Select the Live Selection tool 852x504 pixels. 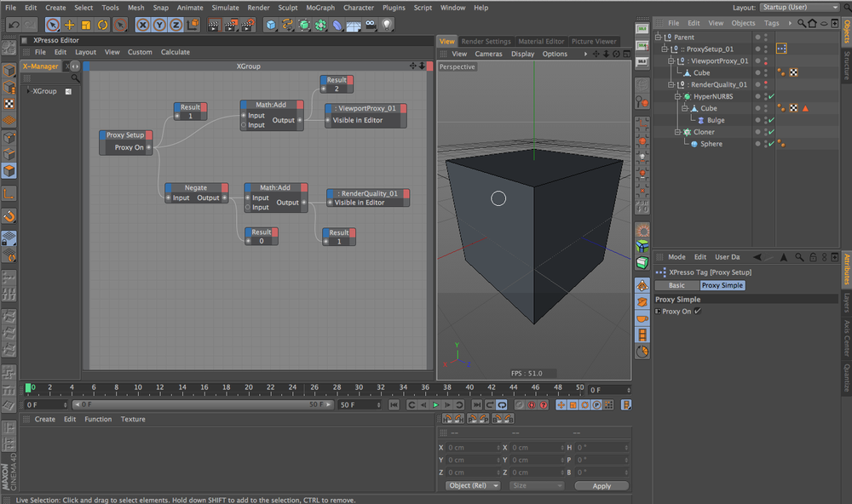(x=51, y=26)
